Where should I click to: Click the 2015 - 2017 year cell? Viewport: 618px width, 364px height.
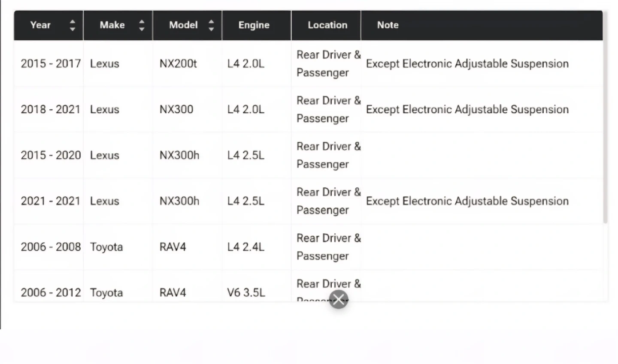[51, 64]
